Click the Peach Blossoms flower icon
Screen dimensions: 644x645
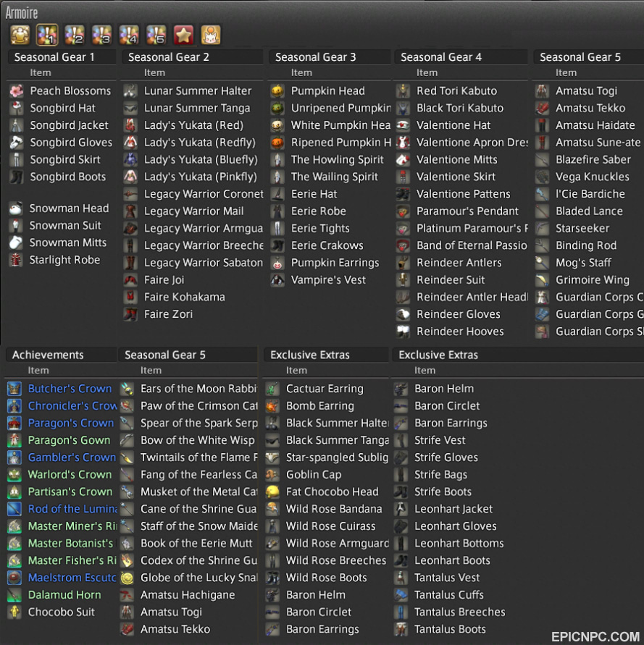pyautogui.click(x=16, y=91)
